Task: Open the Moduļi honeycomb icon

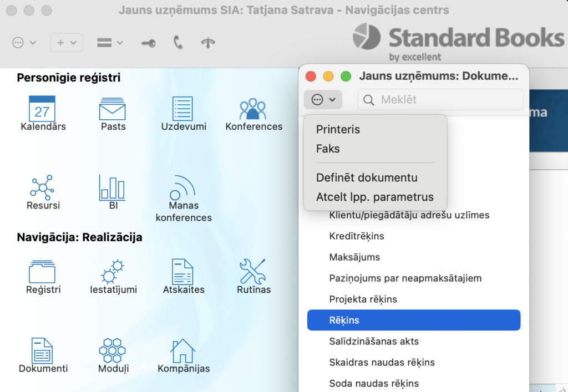Action: point(112,350)
